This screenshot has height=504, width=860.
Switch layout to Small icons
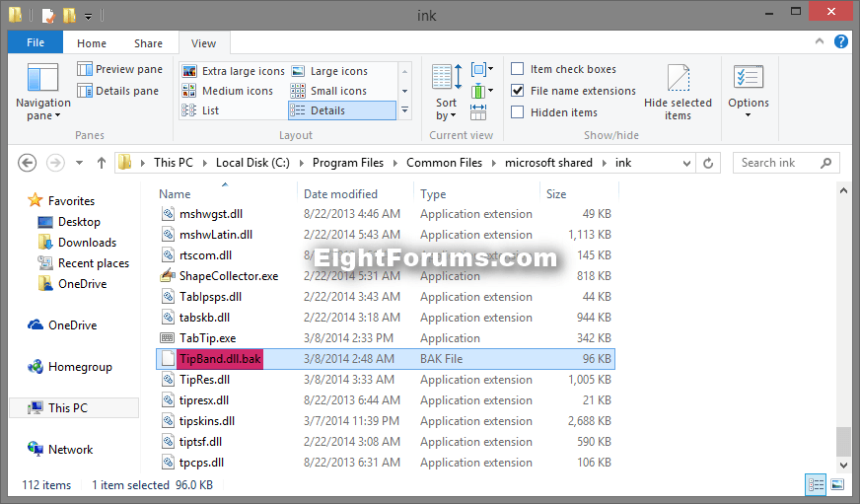328,91
